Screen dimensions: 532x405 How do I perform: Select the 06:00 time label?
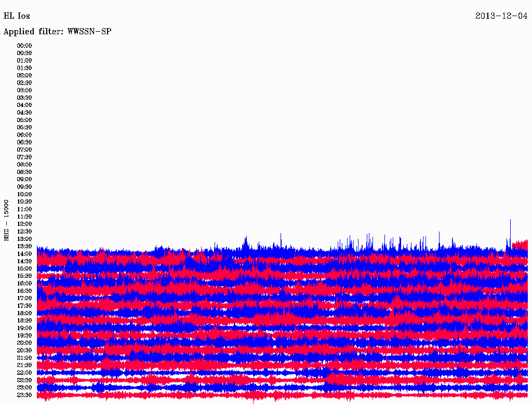coord(24,135)
